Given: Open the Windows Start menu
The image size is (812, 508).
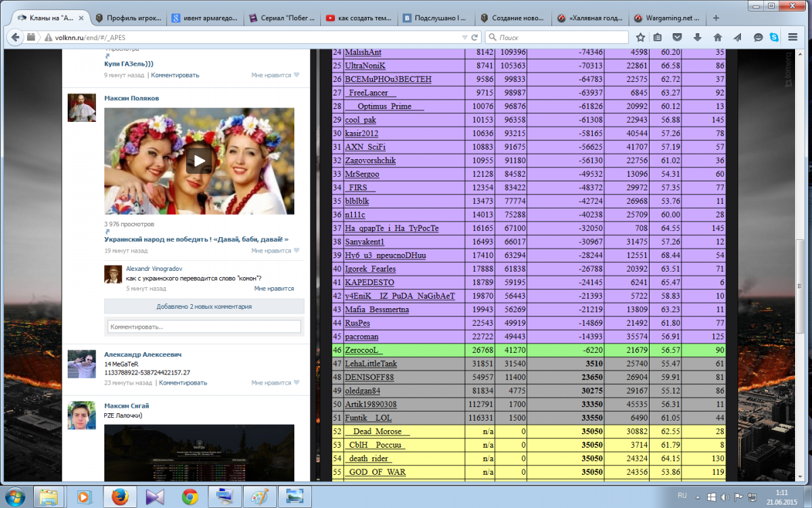Looking at the screenshot, I should (15, 496).
